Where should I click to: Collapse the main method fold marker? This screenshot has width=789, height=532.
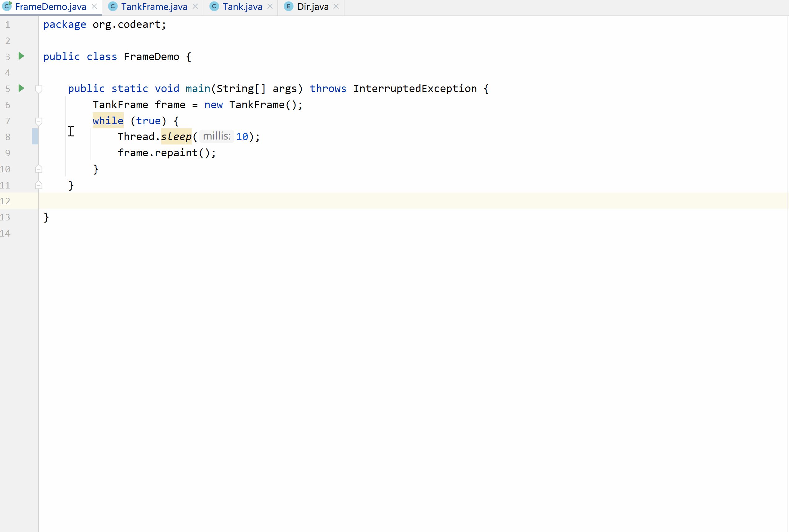point(39,89)
